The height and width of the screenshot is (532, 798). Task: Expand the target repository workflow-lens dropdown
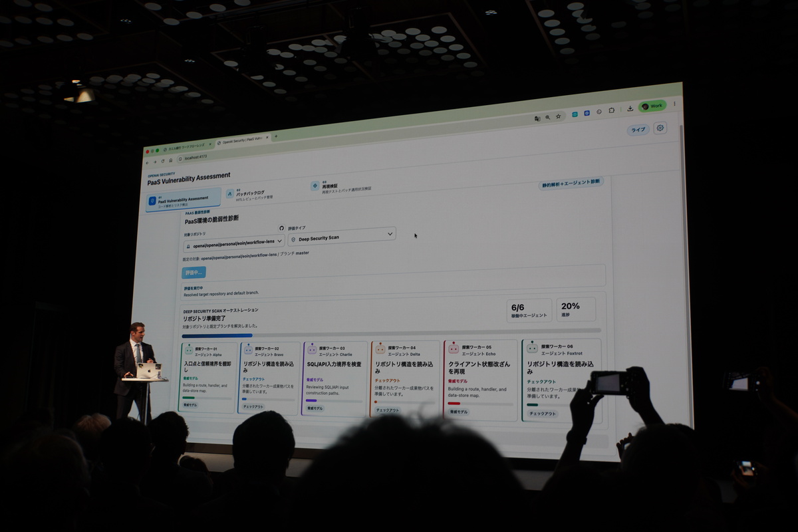pyautogui.click(x=234, y=242)
